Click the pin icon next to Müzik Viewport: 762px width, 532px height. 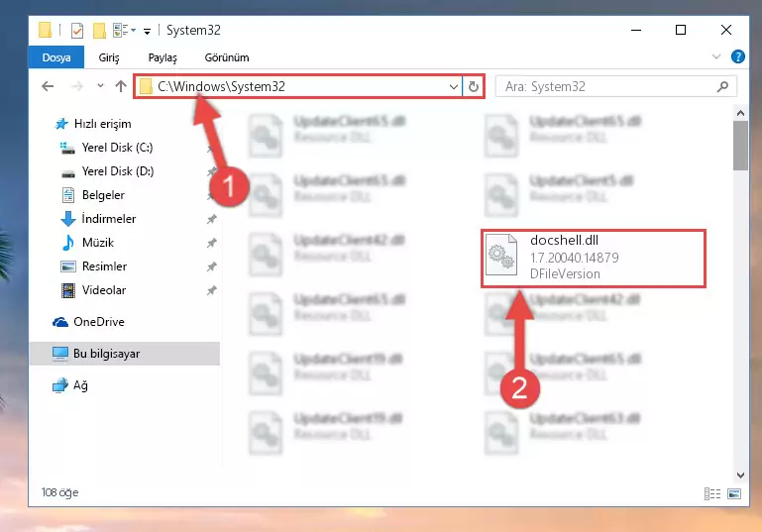point(211,243)
